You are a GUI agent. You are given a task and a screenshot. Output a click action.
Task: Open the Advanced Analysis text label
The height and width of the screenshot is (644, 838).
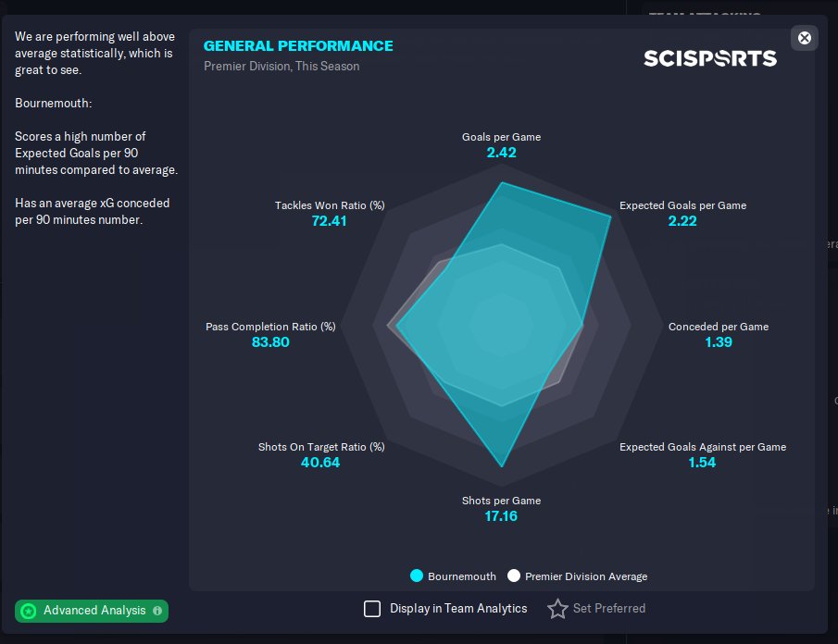pos(94,611)
